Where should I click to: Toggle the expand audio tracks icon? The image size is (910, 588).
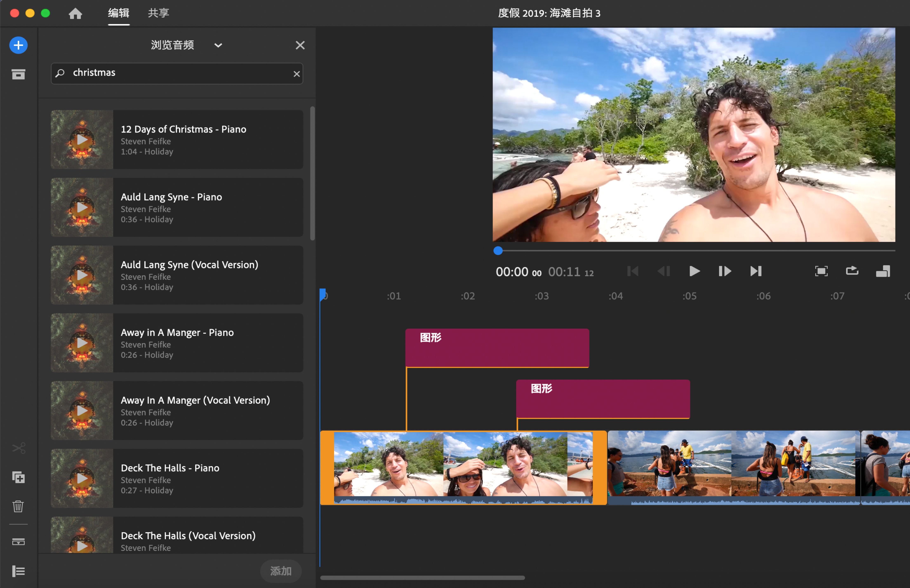coord(18,542)
